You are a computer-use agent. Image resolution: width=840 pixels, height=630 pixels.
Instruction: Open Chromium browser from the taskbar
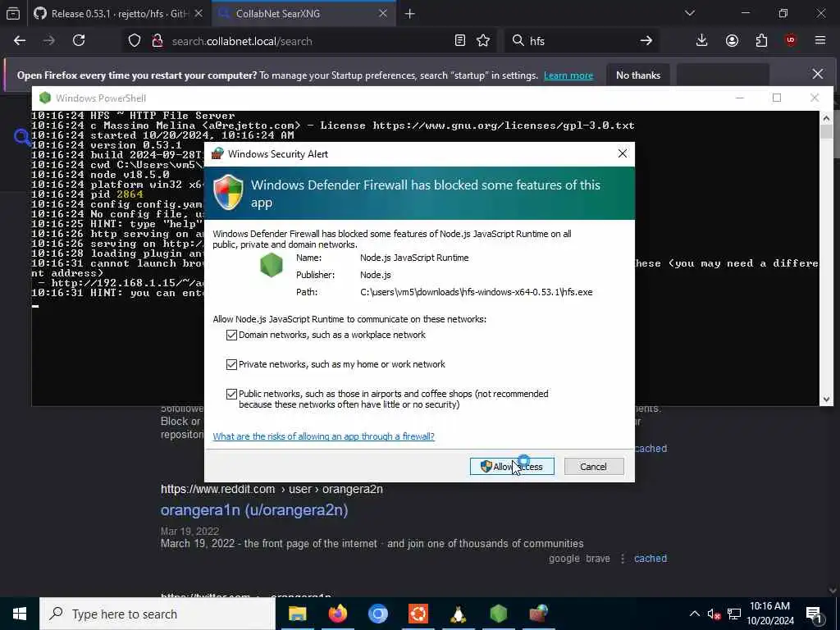pyautogui.click(x=377, y=614)
